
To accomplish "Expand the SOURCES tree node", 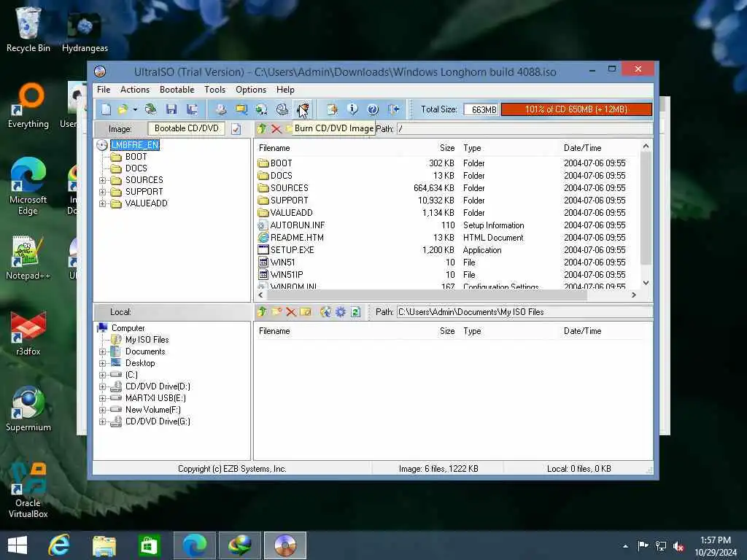I will click(x=102, y=181).
